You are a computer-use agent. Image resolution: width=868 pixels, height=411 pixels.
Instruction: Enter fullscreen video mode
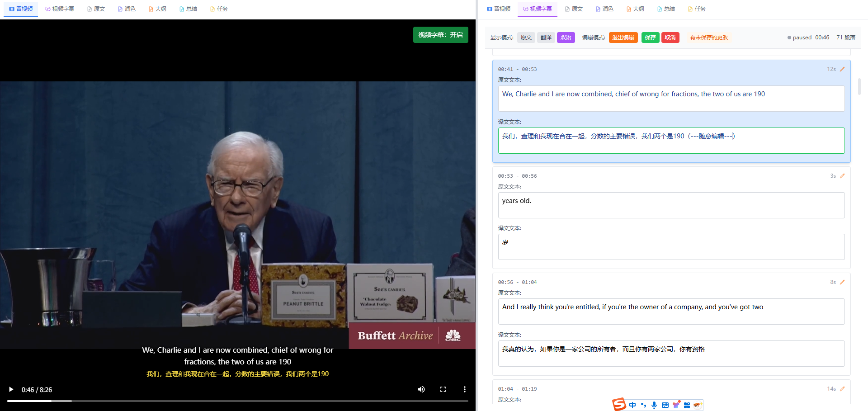(443, 389)
